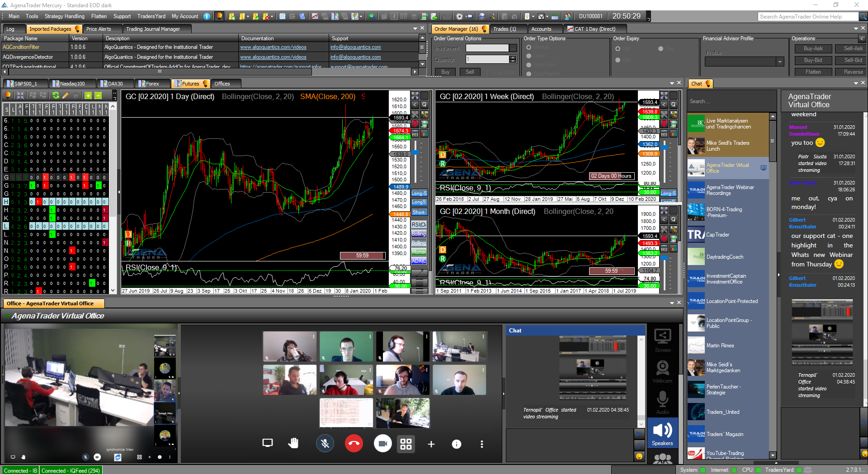Click the Audio microphone button
Image resolution: width=868 pixels, height=474 pixels.
point(662,403)
